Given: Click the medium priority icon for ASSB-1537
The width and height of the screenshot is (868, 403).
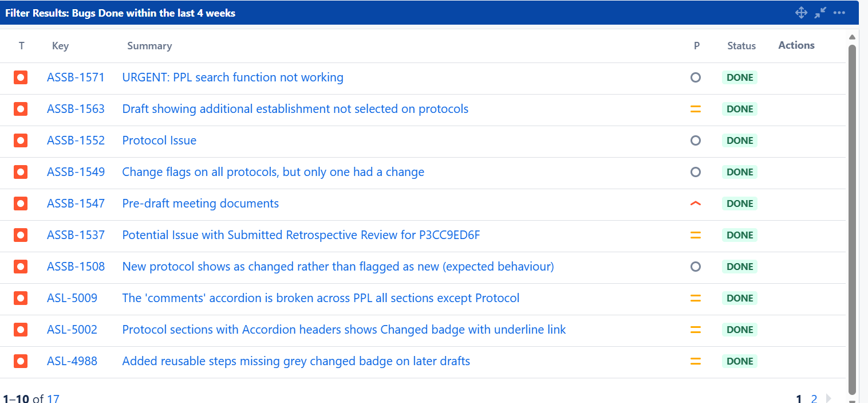Looking at the screenshot, I should point(696,234).
